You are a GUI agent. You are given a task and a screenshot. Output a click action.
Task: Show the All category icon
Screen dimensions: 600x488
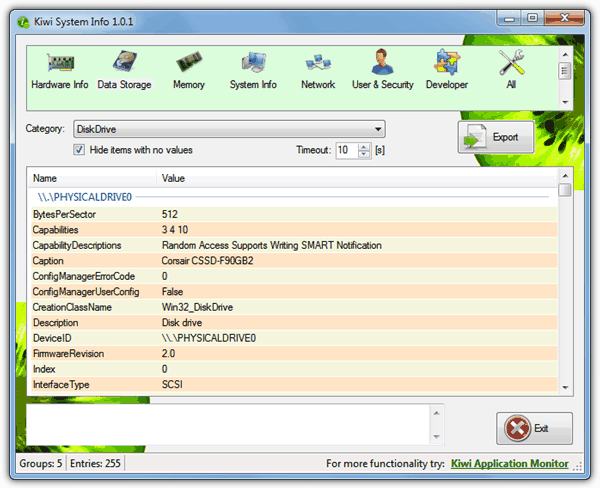tap(511, 69)
